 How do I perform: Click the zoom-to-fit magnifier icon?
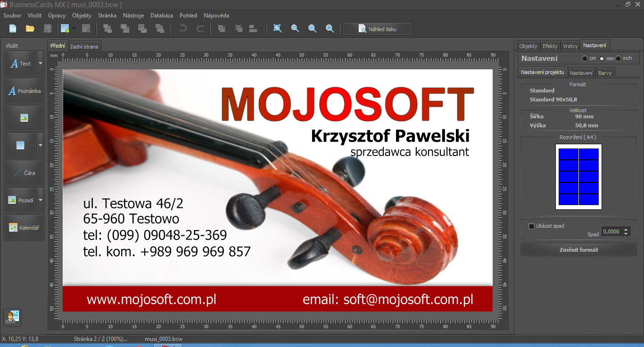pyautogui.click(x=278, y=29)
